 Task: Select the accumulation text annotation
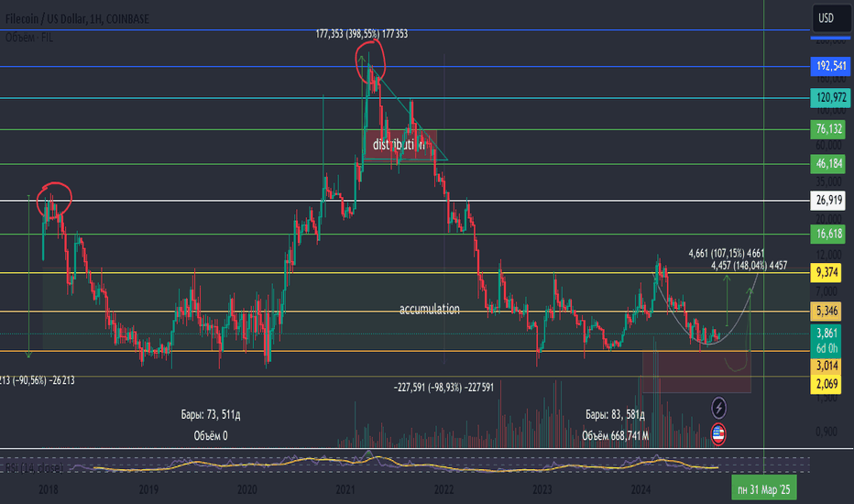pyautogui.click(x=430, y=310)
